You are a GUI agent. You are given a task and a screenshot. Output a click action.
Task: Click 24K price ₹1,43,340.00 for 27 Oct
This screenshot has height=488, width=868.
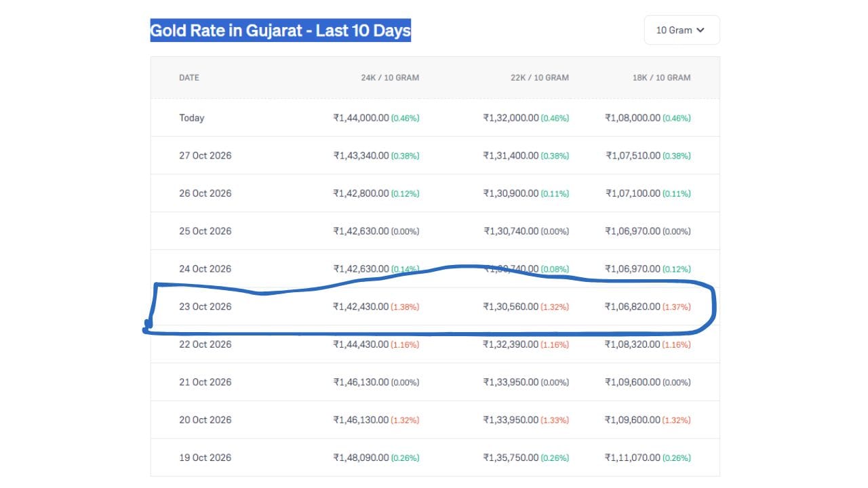361,156
